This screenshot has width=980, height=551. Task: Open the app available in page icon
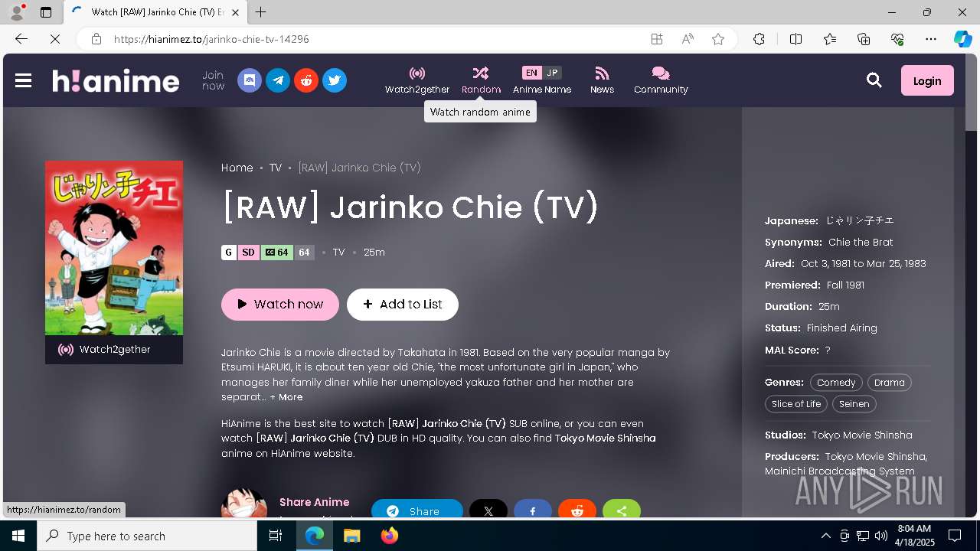[657, 39]
